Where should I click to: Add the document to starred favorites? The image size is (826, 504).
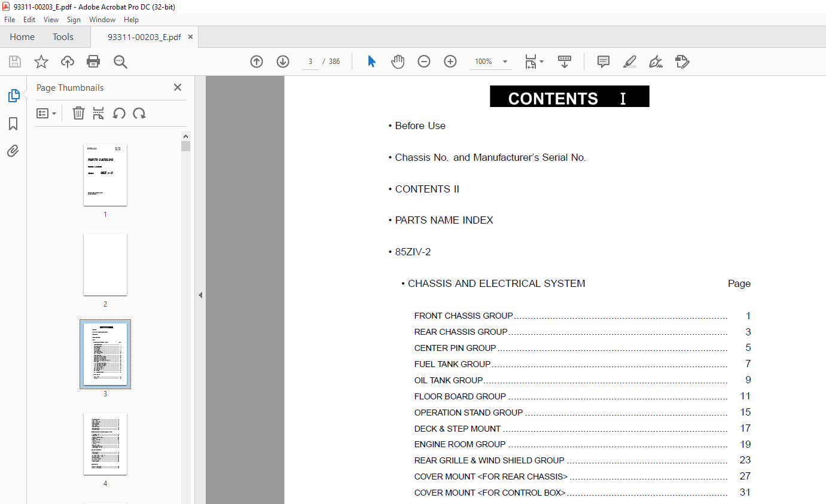click(41, 62)
